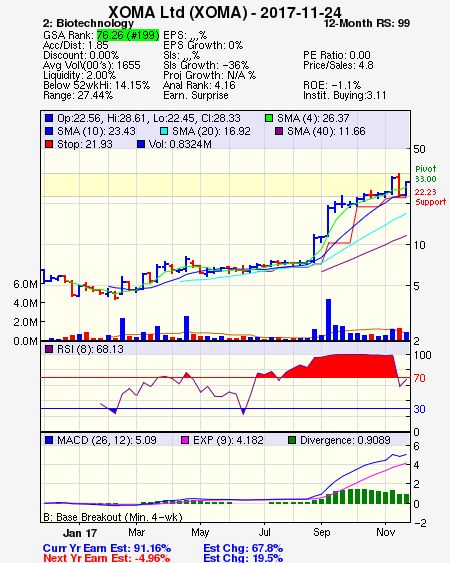This screenshot has height=563, width=450.
Task: Click the blue OHLC price legend swatch
Action: [x=49, y=118]
